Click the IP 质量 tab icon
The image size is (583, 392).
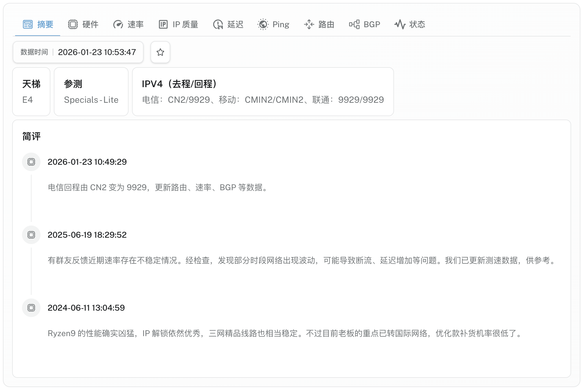(163, 24)
